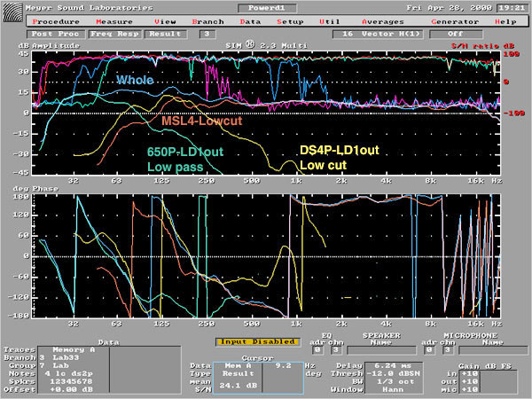Click the Whole trace label

tap(135, 80)
